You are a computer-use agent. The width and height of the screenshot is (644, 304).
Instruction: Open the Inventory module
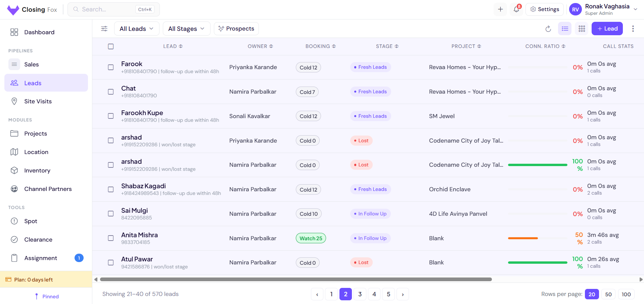point(37,170)
